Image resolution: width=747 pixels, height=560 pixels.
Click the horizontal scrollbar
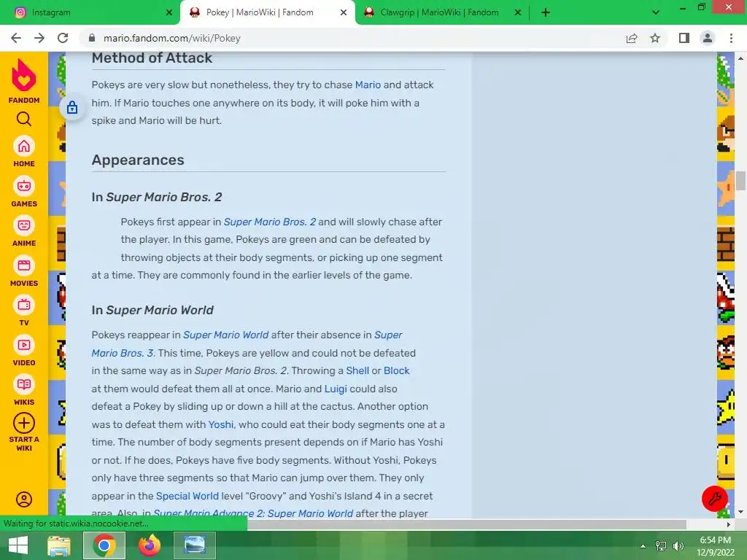(467, 524)
